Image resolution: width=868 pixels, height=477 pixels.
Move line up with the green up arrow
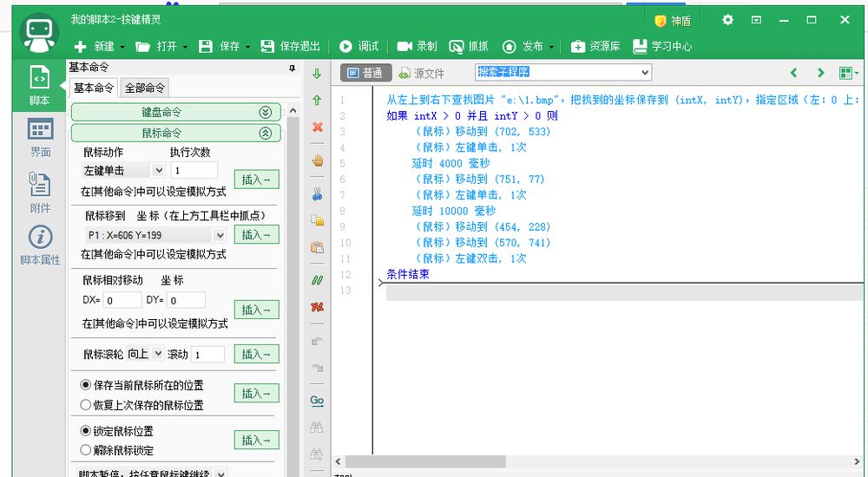tap(317, 100)
